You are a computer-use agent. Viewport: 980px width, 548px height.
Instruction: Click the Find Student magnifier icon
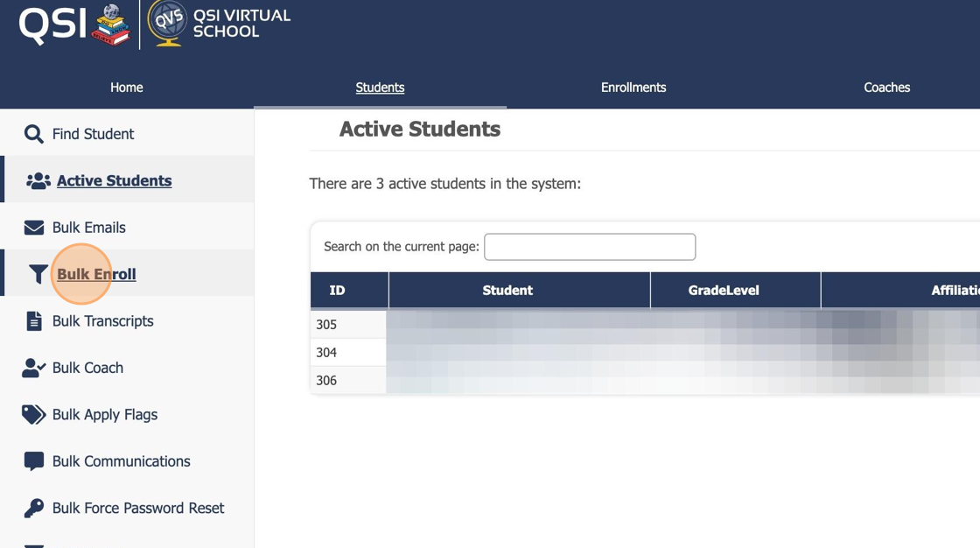point(33,134)
